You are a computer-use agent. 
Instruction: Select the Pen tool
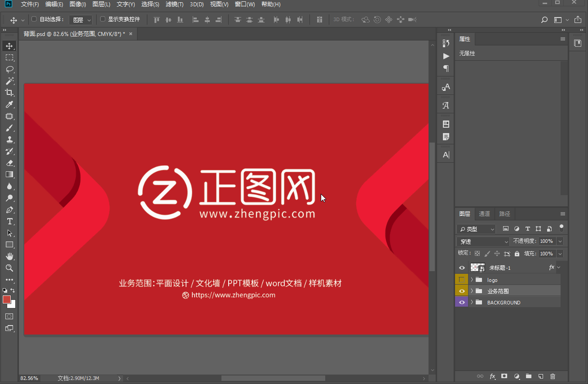[x=9, y=210]
